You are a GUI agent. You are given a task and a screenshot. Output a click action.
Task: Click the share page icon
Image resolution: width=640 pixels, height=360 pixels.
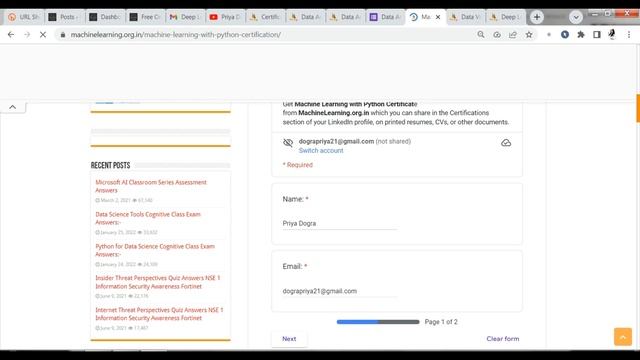tap(513, 35)
